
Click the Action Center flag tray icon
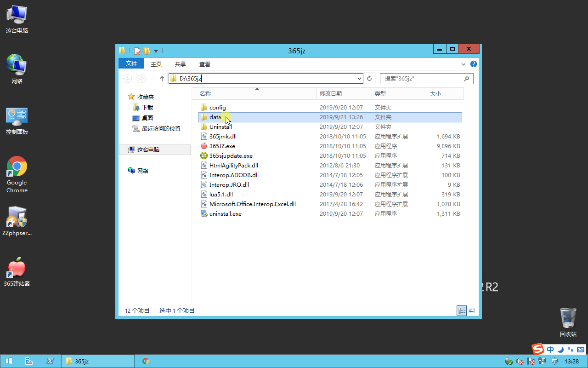coord(531,362)
